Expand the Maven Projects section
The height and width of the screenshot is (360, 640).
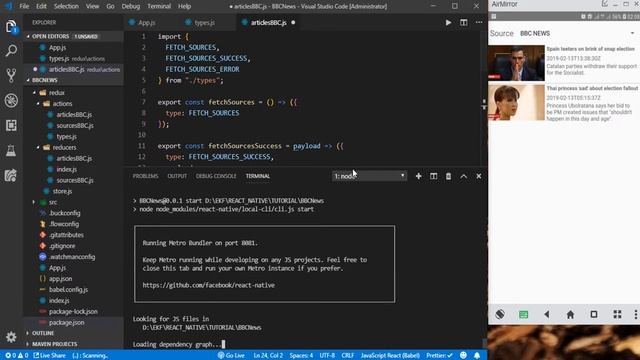pos(54,344)
